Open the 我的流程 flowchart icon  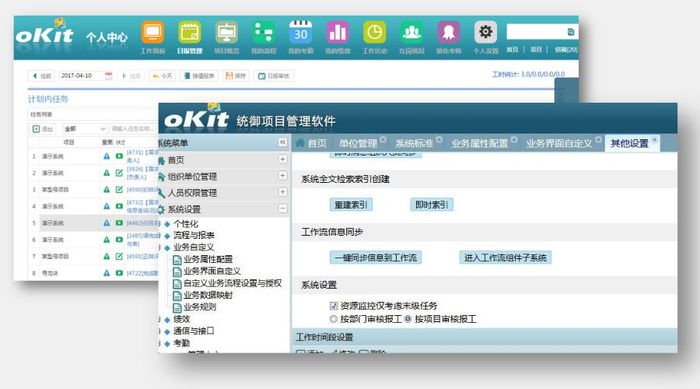pyautogui.click(x=263, y=33)
